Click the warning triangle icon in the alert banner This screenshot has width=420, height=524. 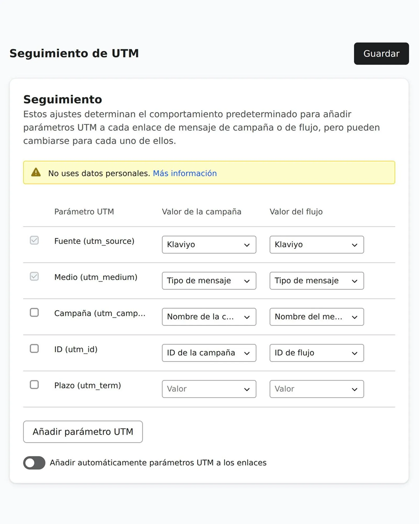(36, 173)
